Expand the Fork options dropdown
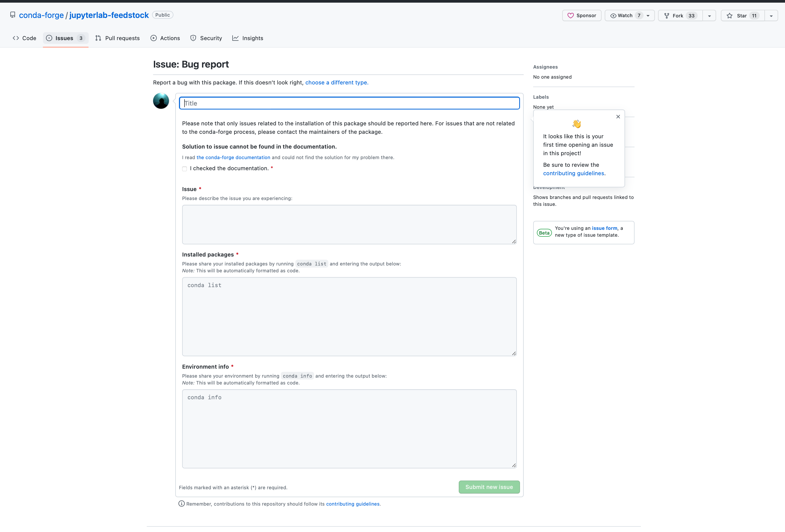The width and height of the screenshot is (785, 532). tap(709, 16)
